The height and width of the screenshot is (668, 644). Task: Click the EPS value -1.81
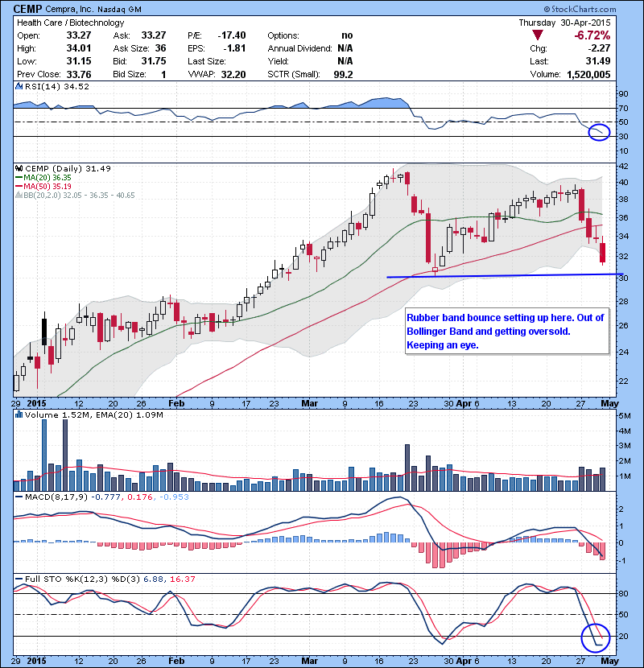coord(234,48)
